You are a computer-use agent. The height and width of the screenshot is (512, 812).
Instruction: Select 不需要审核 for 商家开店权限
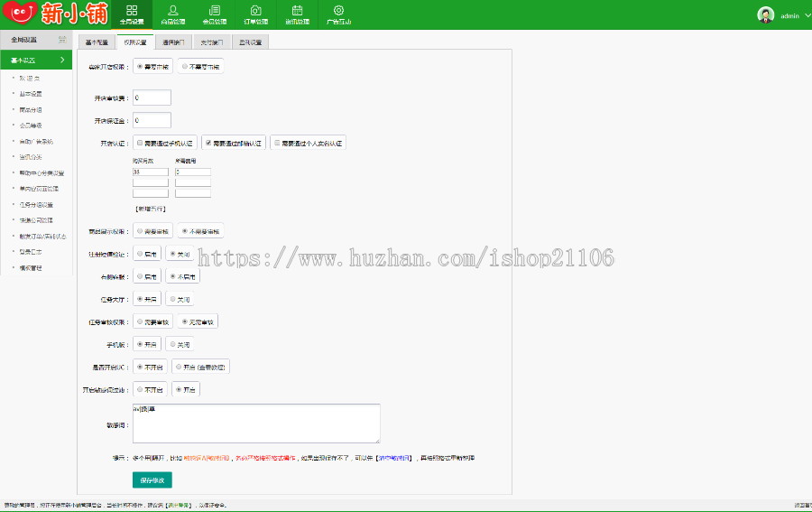[185, 66]
